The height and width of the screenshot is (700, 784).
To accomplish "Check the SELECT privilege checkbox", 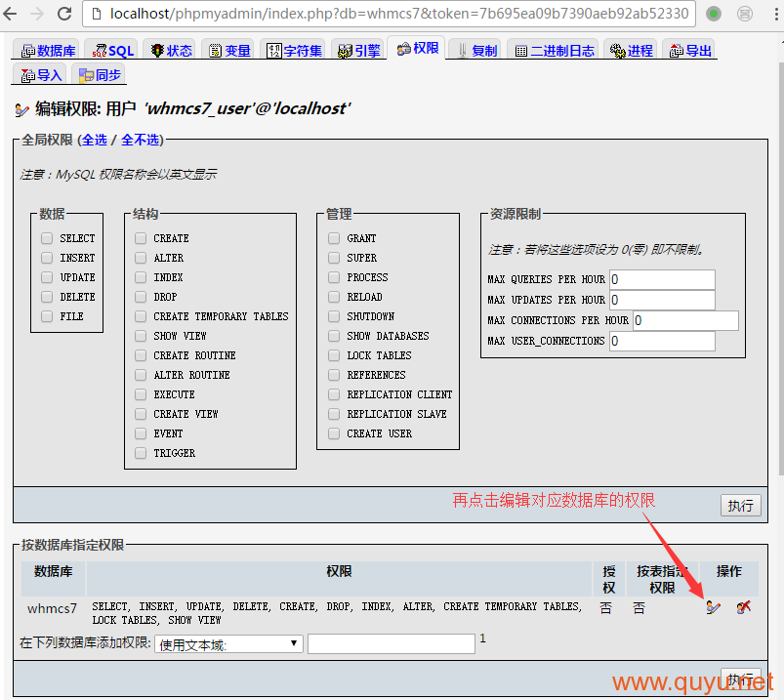I will coord(47,238).
